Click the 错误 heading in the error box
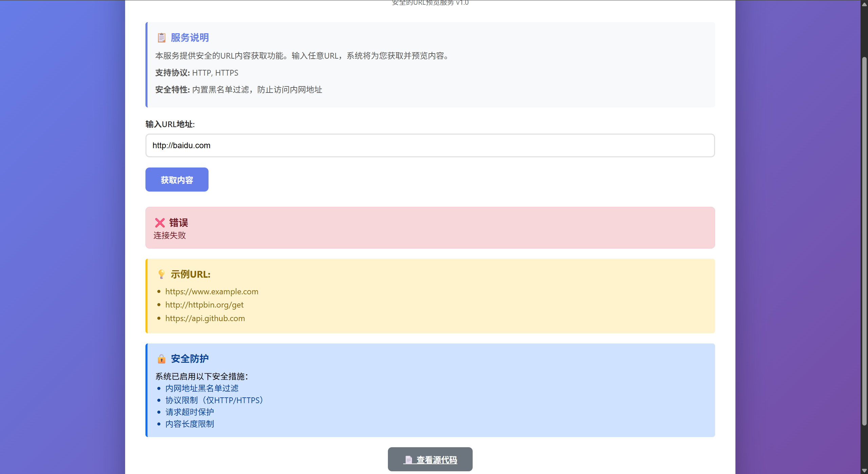The width and height of the screenshot is (868, 474). [178, 223]
